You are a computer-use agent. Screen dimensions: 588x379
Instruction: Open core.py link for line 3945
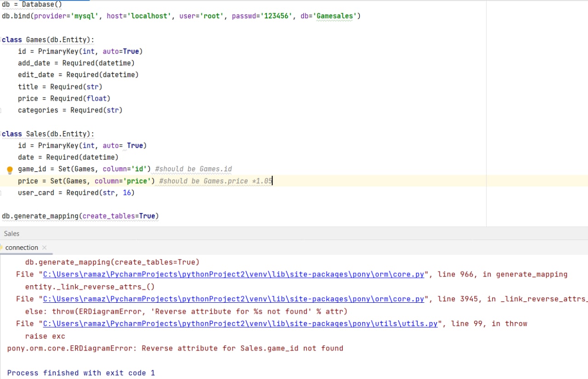(233, 299)
